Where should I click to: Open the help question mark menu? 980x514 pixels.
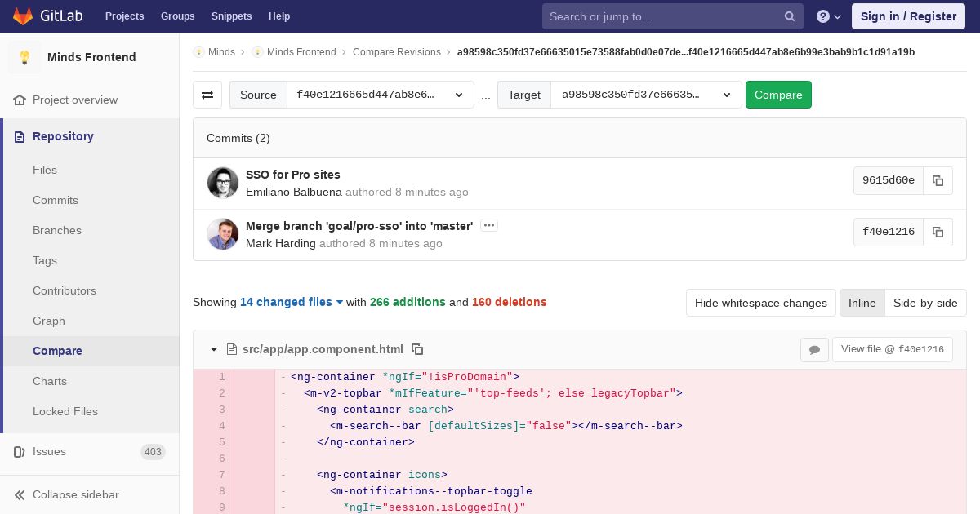click(828, 16)
